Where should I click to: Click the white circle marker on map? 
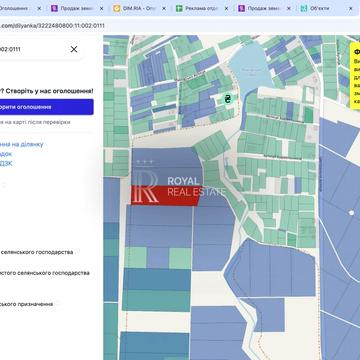(351, 213)
